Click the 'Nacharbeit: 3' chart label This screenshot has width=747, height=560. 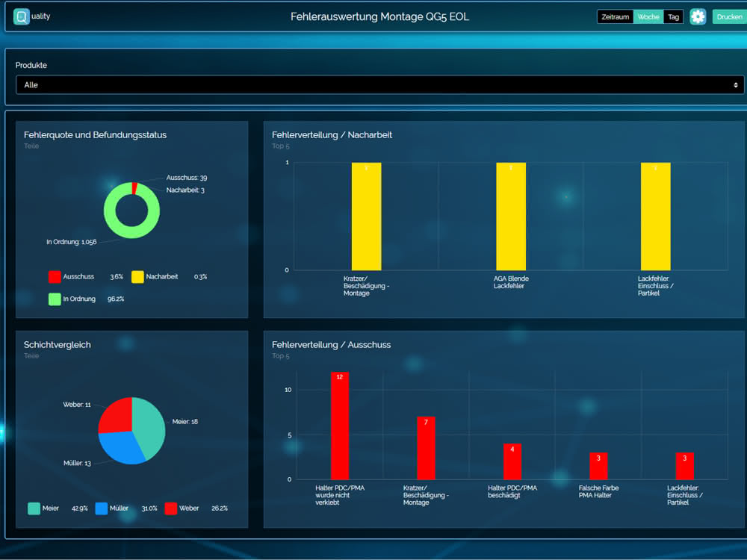(x=185, y=190)
